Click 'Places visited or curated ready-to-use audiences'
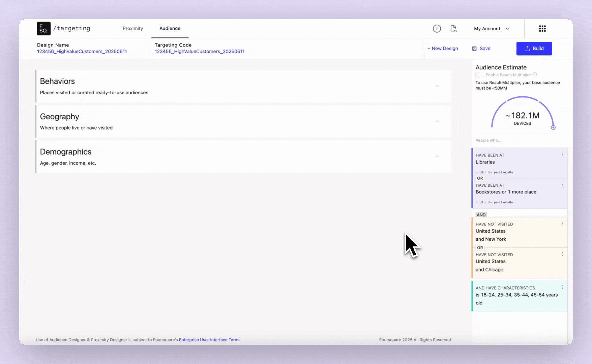The height and width of the screenshot is (364, 592). click(94, 93)
